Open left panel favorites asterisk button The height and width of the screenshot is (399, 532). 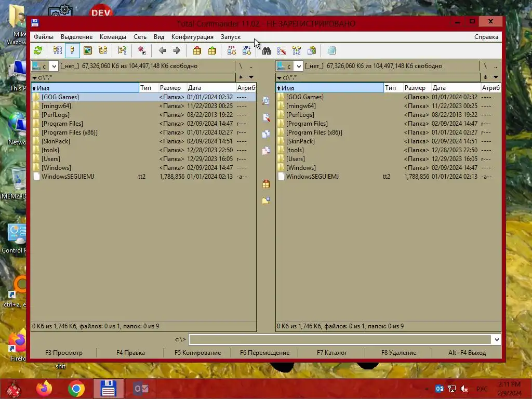241,77
